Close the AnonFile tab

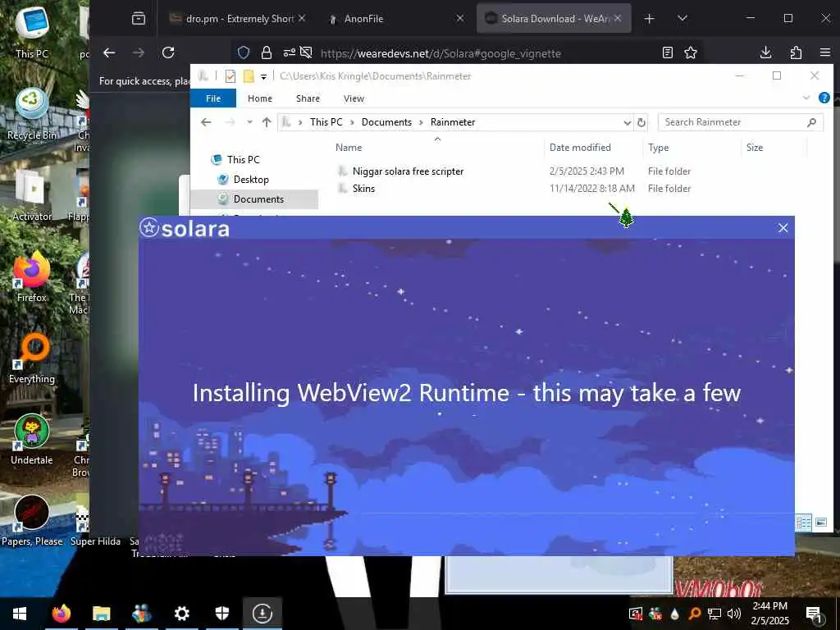click(459, 19)
